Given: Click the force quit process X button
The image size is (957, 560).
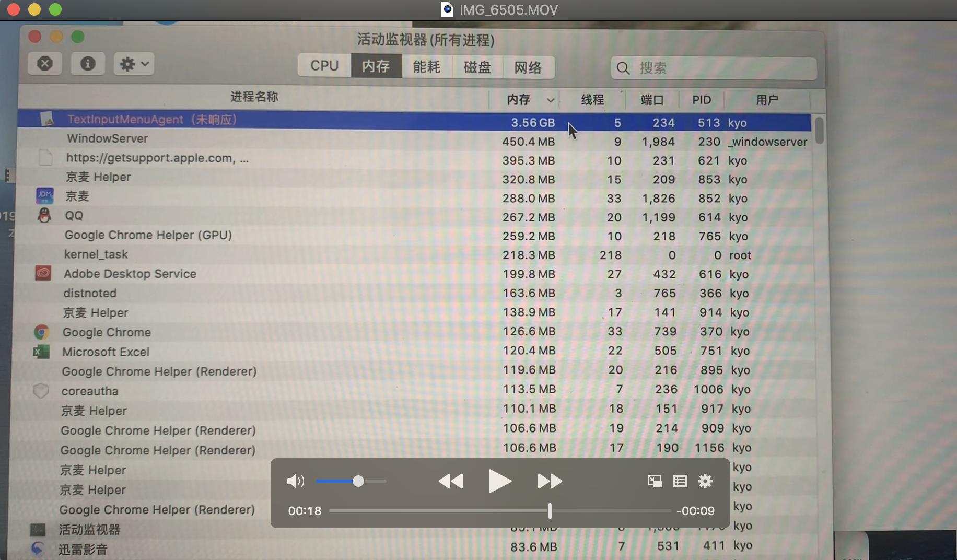Looking at the screenshot, I should (45, 64).
